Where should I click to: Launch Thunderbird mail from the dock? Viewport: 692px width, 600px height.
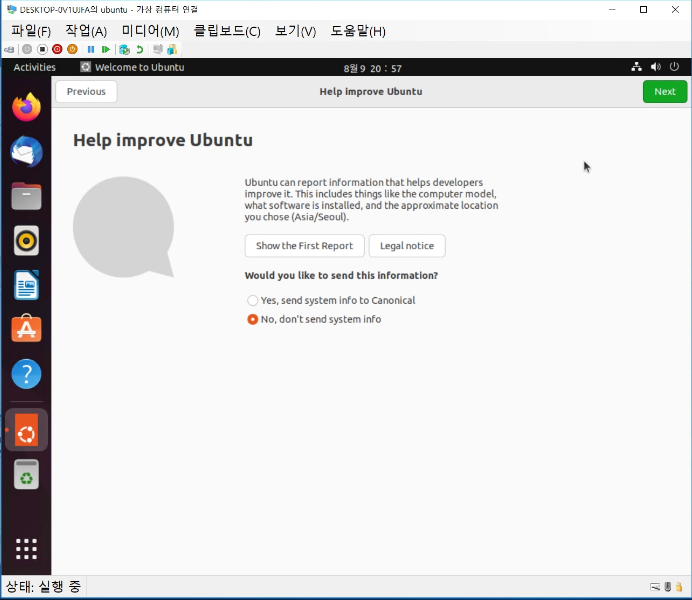click(x=26, y=151)
